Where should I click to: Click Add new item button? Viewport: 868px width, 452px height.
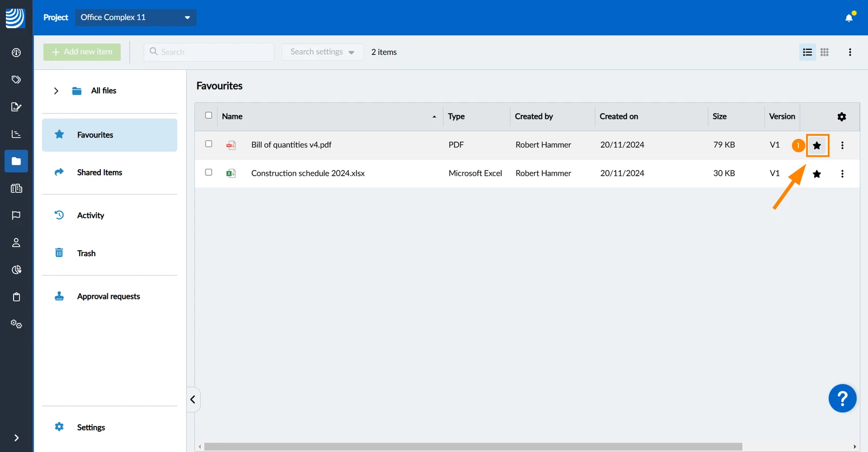pyautogui.click(x=82, y=52)
